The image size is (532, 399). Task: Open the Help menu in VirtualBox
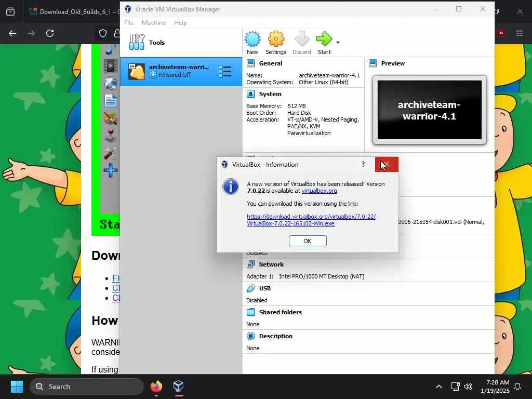(180, 23)
